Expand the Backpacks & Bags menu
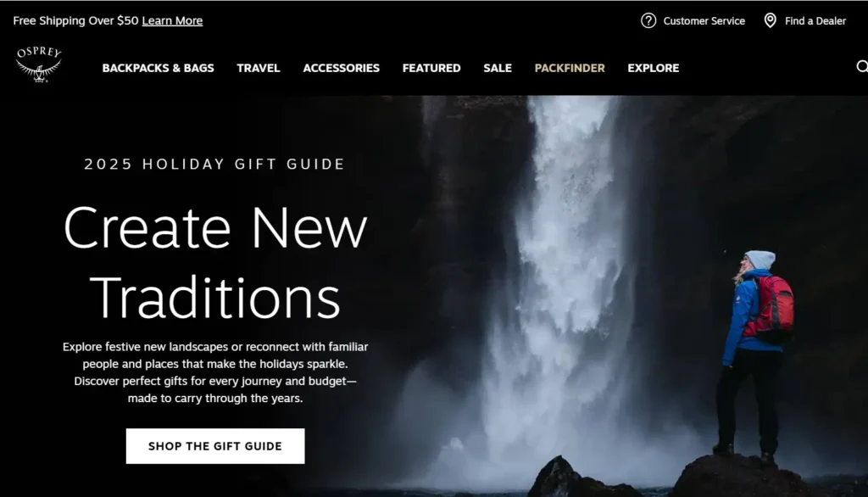 click(158, 68)
